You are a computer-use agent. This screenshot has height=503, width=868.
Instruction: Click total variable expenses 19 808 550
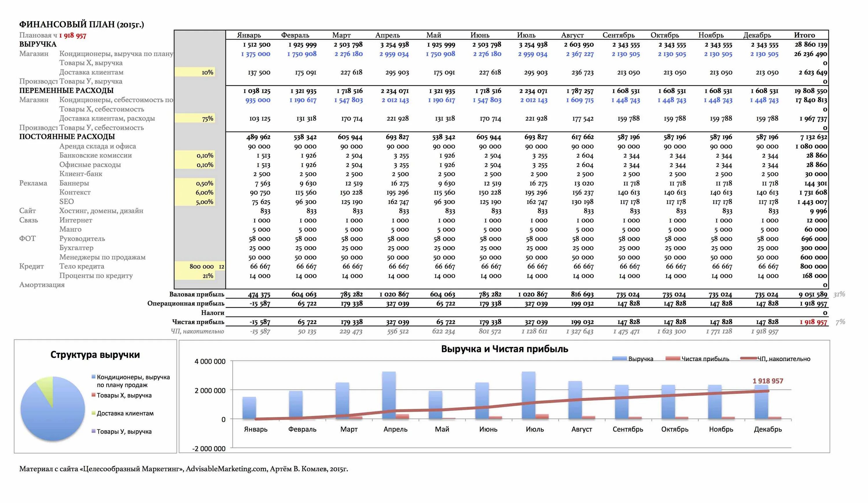(811, 91)
